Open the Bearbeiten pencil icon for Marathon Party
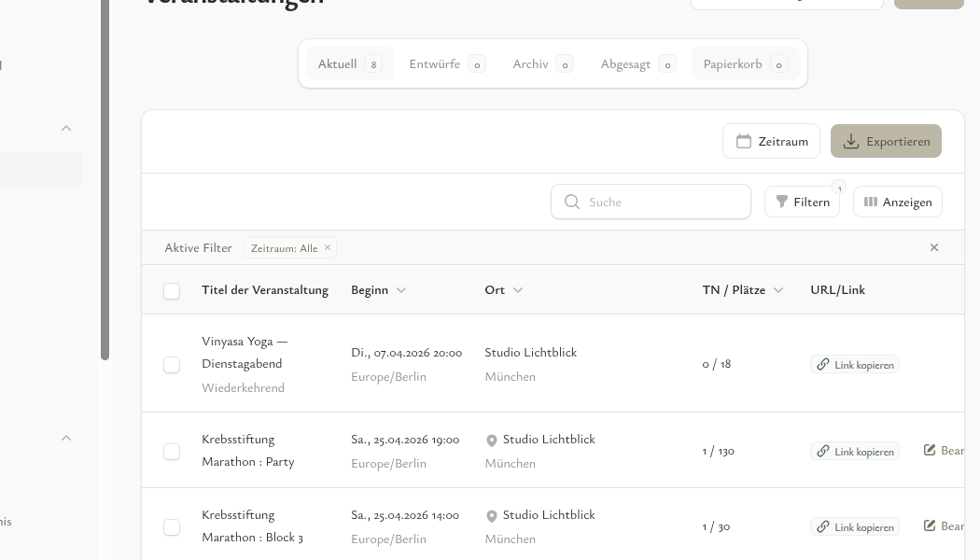The height and width of the screenshot is (560, 980). click(x=930, y=450)
